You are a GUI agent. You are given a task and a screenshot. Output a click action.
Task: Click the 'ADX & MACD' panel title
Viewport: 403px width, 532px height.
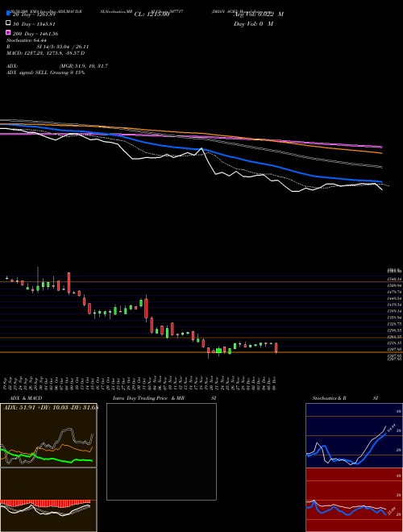pyautogui.click(x=26, y=398)
